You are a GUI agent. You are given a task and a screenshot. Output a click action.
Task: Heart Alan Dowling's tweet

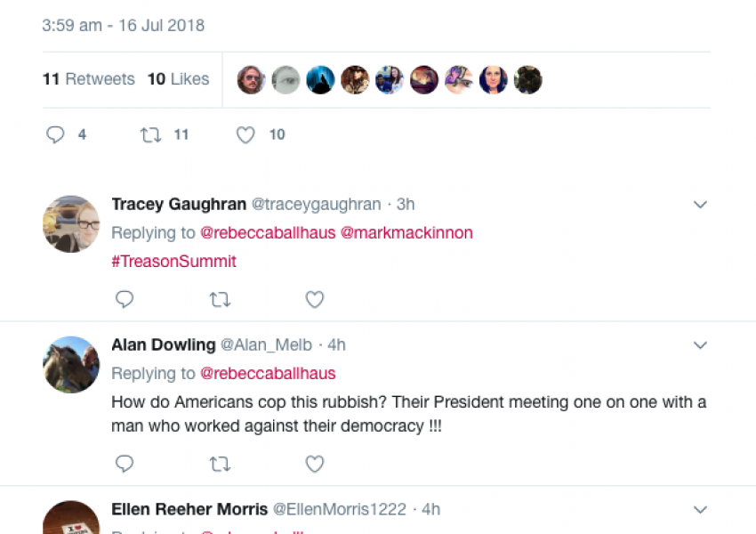click(x=314, y=464)
